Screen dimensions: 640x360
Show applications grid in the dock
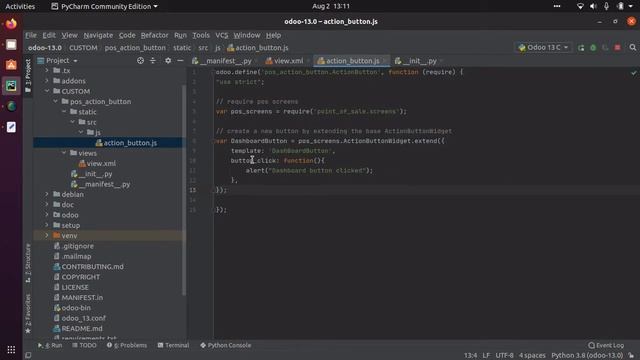pyautogui.click(x=11, y=349)
